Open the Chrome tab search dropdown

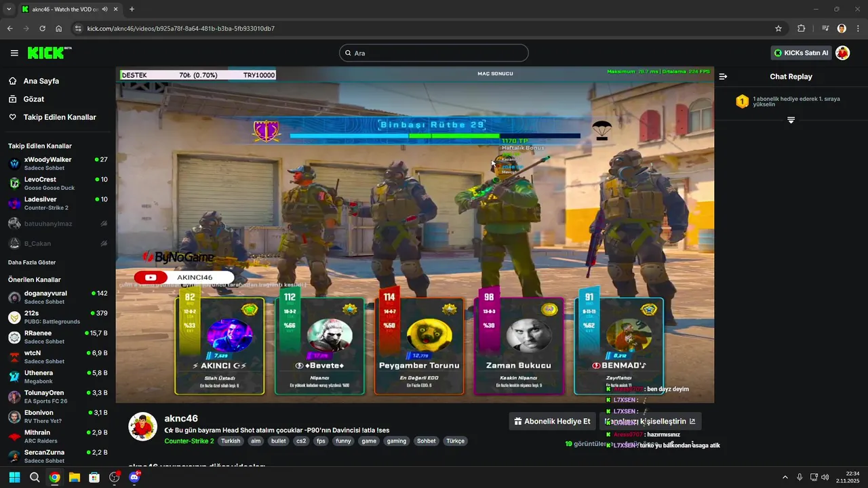(9, 9)
